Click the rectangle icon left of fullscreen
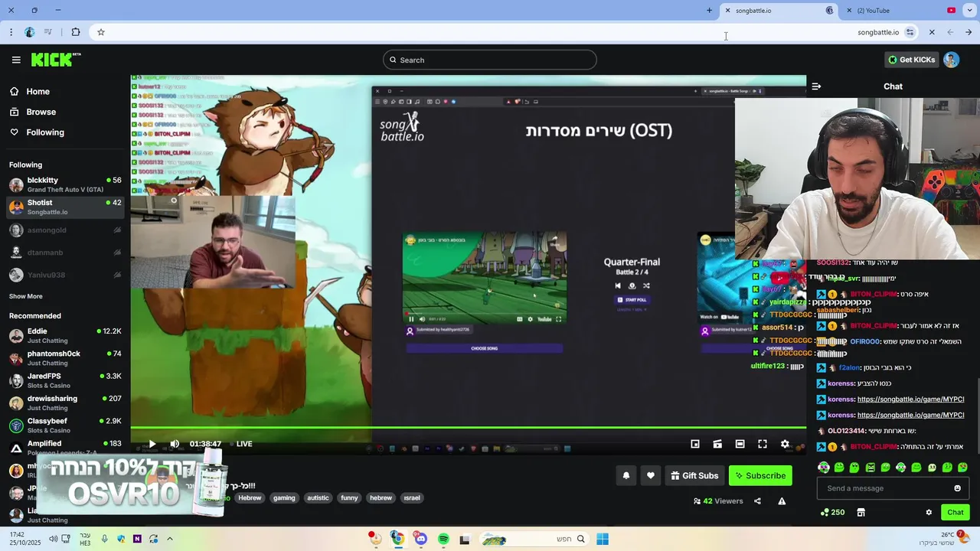 [x=740, y=444]
